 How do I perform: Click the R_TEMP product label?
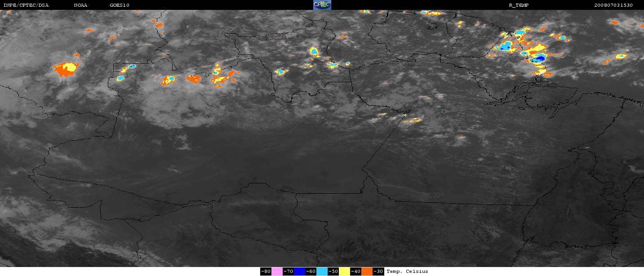pos(519,5)
